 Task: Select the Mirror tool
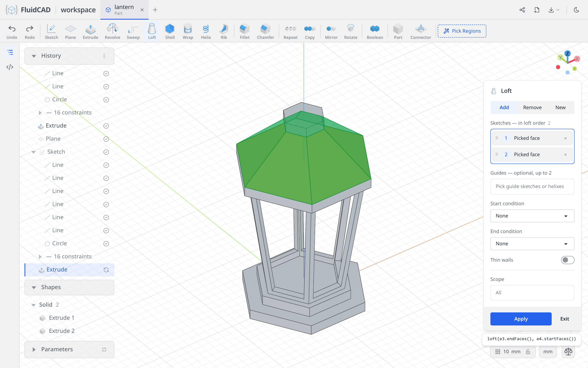pos(331,31)
